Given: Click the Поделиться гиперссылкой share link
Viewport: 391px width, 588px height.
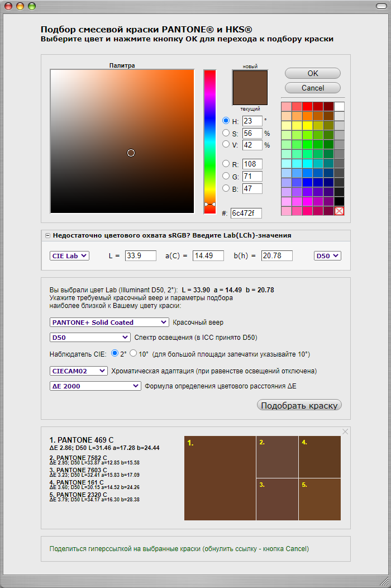Looking at the screenshot, I should pyautogui.click(x=179, y=549).
